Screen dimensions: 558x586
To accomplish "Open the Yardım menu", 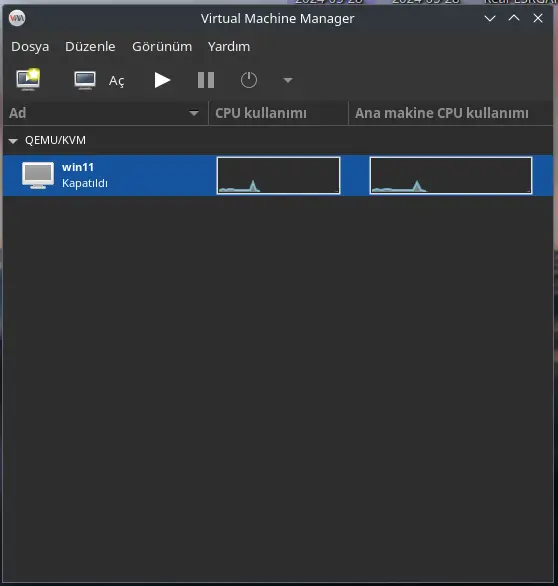I will tap(229, 47).
